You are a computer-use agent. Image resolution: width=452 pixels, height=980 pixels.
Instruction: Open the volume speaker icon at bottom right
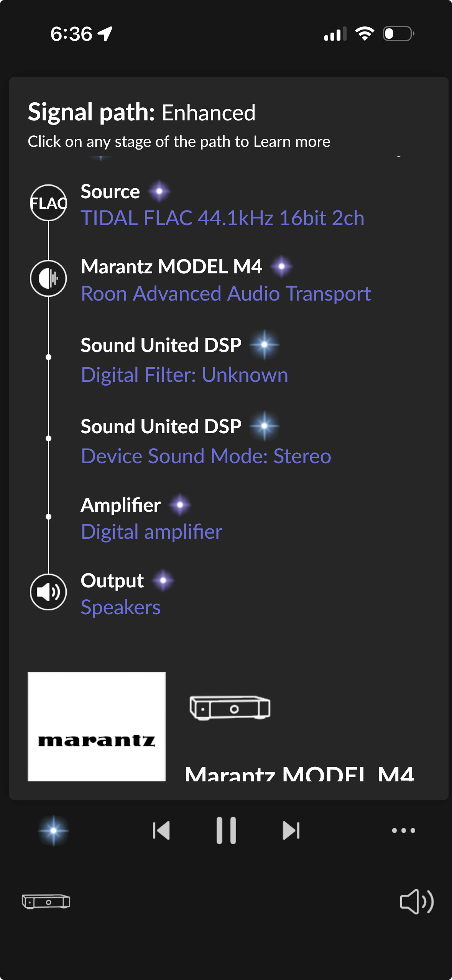coord(417,901)
